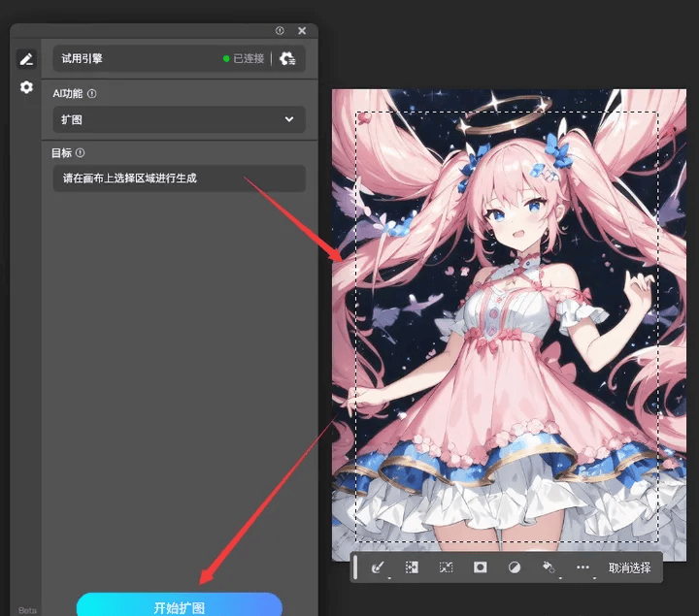Click the 目标 region text field

click(x=180, y=178)
